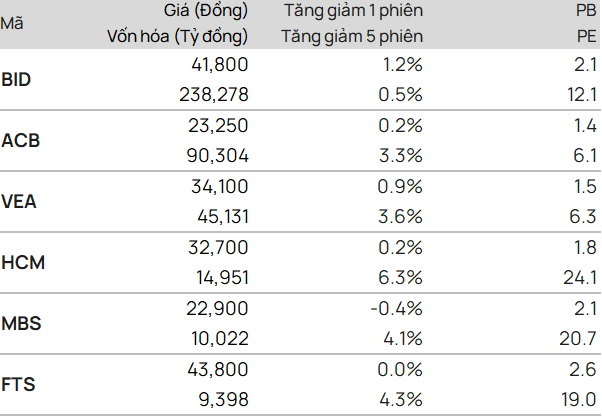The width and height of the screenshot is (602, 420).
Task: Click HCM five-session change 6.3%
Action: [400, 278]
